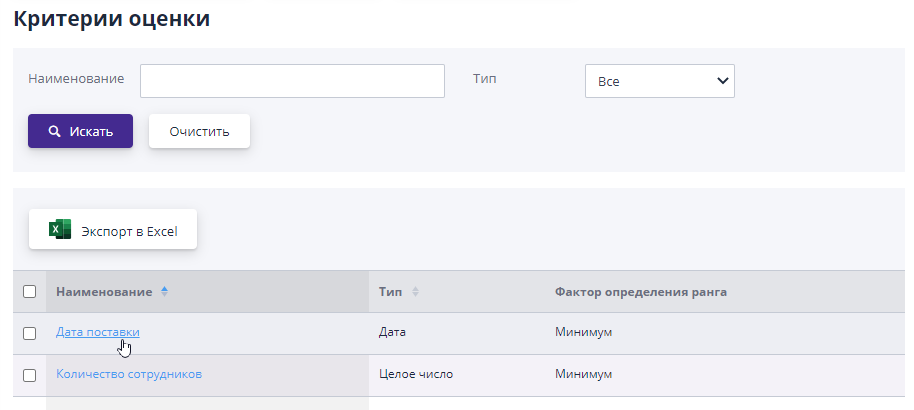The width and height of the screenshot is (914, 410).
Task: Click the sort arrow beside the Наименование column
Action: tap(165, 291)
